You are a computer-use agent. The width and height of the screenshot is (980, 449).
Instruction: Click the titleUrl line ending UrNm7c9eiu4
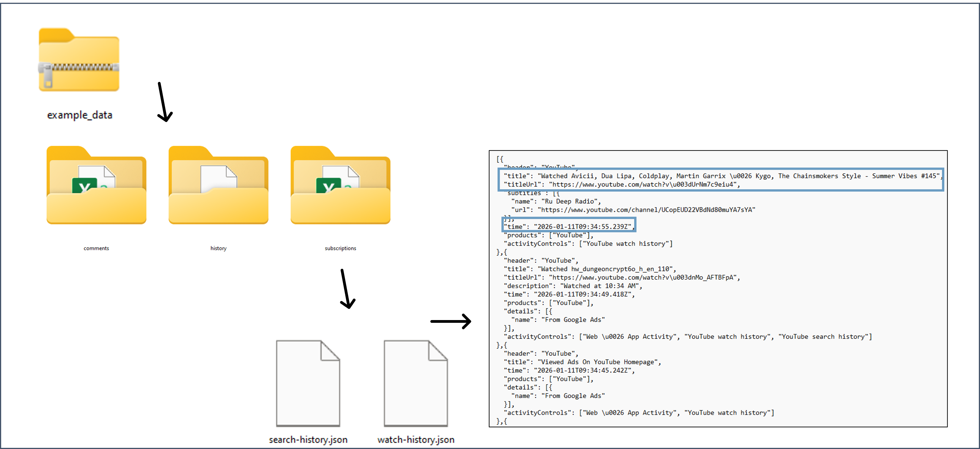[x=622, y=185]
